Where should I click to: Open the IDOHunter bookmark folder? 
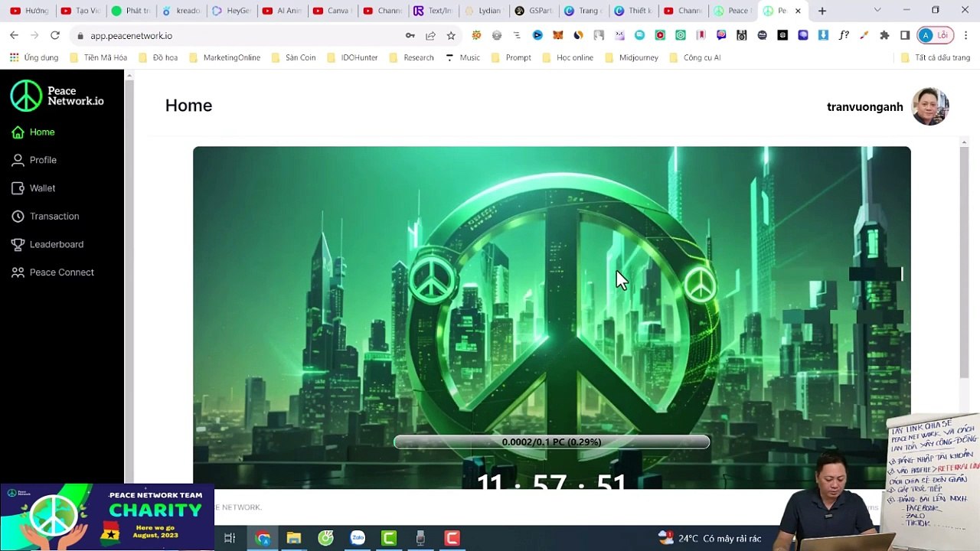351,57
